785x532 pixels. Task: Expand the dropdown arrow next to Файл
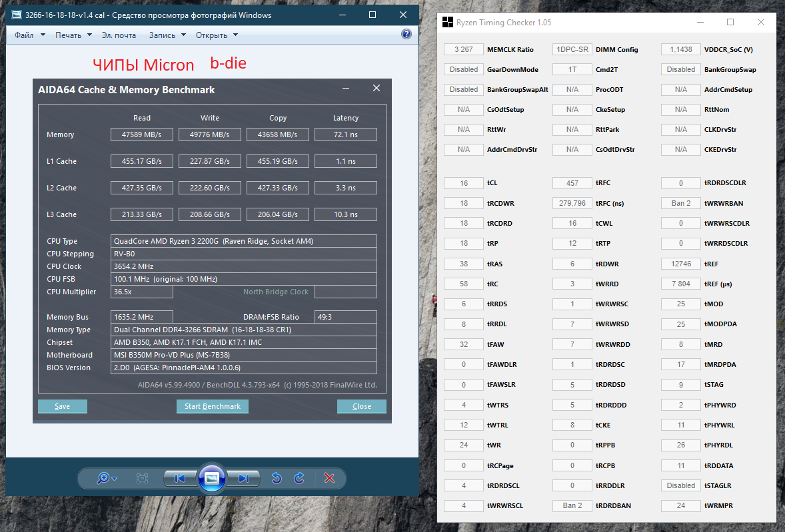[43, 35]
